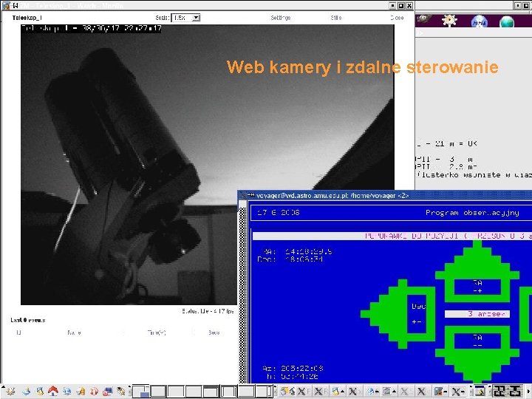The image size is (532, 399).
Task: Launch the red headphones icon in panel
Action: pyautogui.click(x=94, y=392)
